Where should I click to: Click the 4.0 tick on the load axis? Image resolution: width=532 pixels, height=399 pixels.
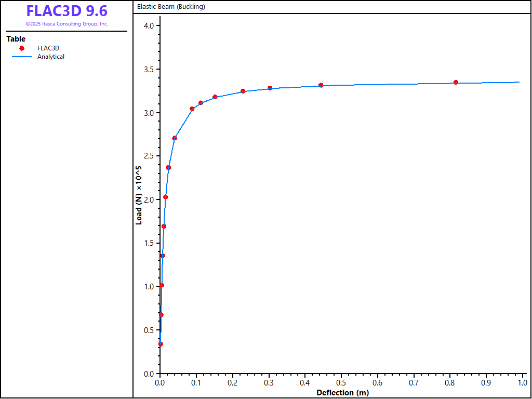[x=152, y=26]
